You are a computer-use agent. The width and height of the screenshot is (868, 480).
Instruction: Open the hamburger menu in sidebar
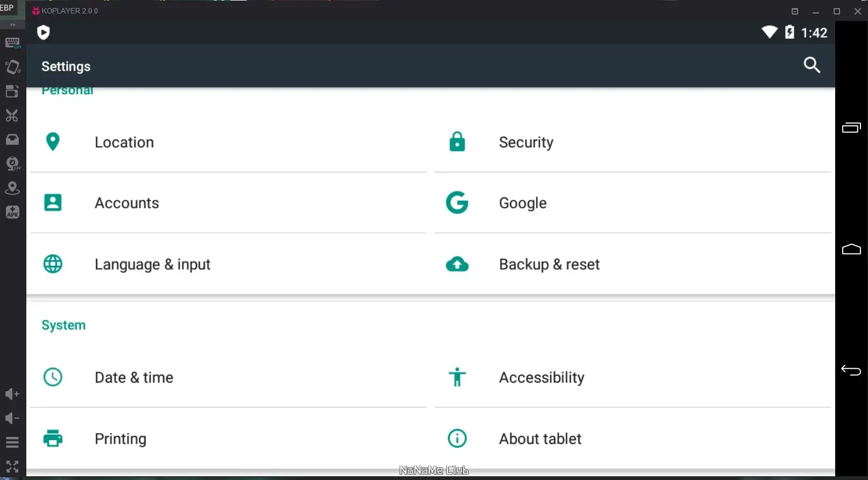[x=12, y=442]
